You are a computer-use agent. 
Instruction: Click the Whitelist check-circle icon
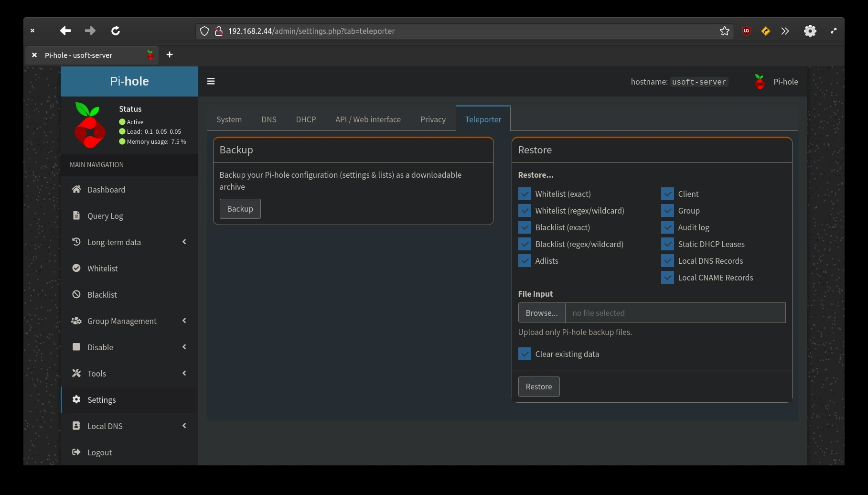pyautogui.click(x=76, y=268)
